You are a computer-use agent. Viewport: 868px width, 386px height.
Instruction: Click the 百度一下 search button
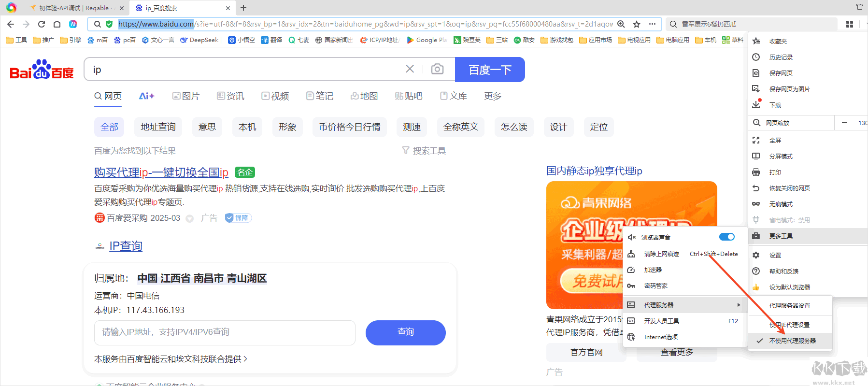[490, 70]
